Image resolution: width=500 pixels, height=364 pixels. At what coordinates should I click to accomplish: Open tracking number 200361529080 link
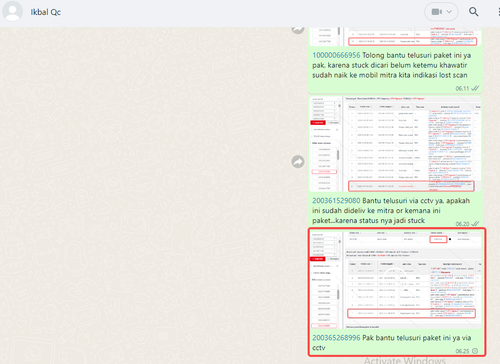pyautogui.click(x=336, y=201)
